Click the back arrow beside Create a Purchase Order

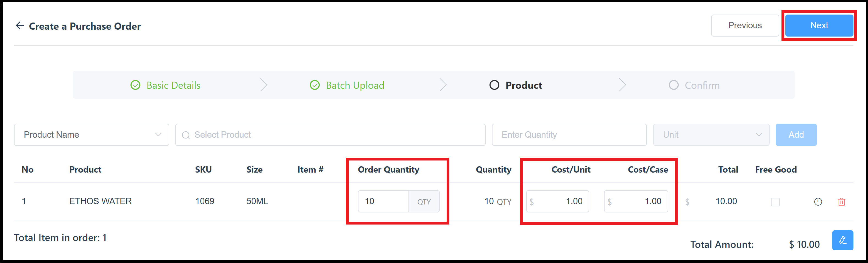(20, 25)
